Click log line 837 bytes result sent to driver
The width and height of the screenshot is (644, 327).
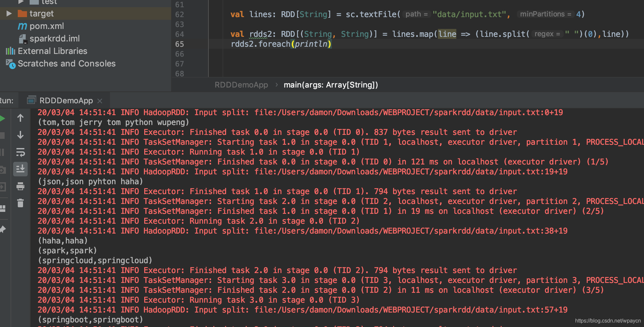(x=277, y=132)
